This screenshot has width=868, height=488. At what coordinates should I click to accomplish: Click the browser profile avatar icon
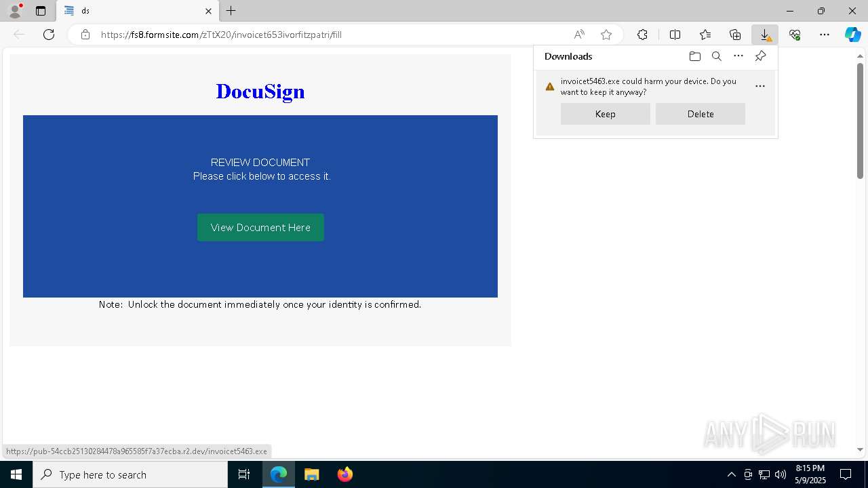pyautogui.click(x=15, y=11)
